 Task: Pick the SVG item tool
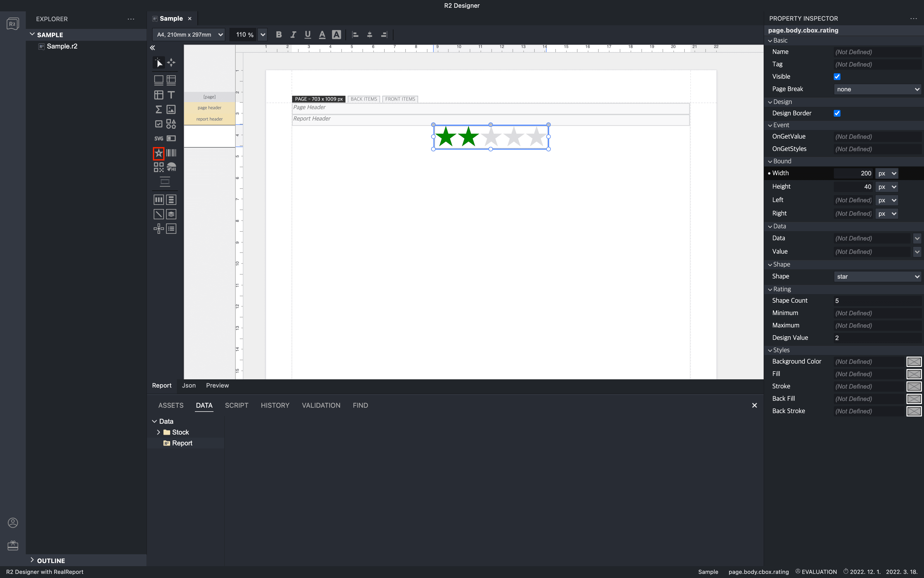click(x=159, y=138)
